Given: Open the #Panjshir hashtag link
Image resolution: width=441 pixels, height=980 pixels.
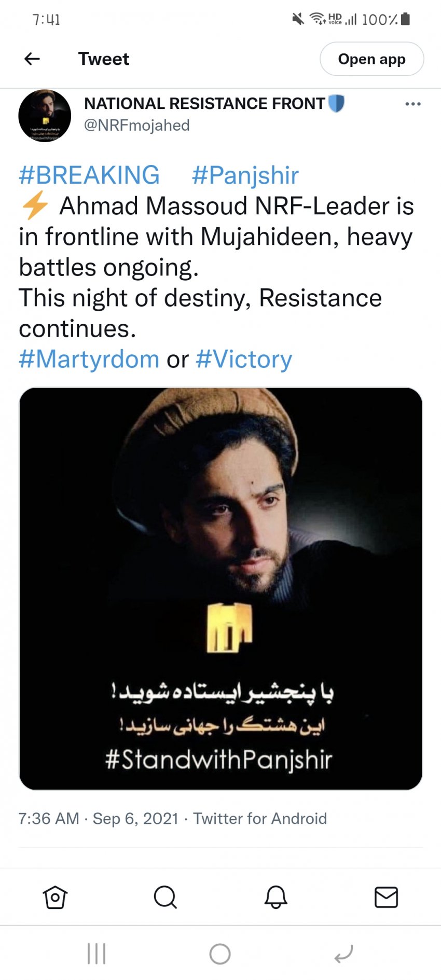Looking at the screenshot, I should click(245, 175).
